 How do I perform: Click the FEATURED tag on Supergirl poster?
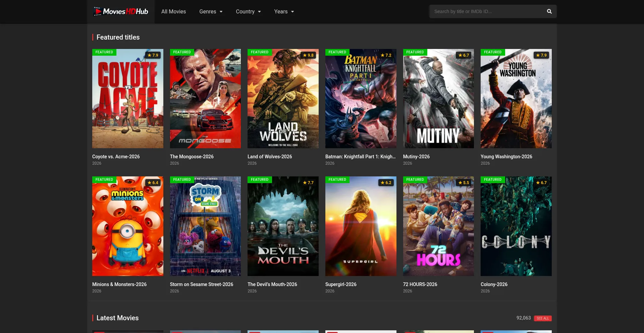[x=337, y=180]
